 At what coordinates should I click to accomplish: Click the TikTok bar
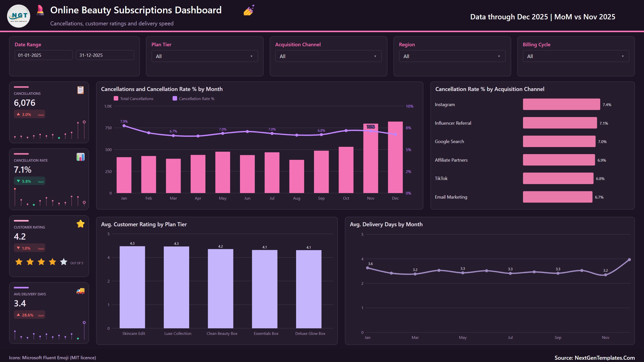coord(558,178)
